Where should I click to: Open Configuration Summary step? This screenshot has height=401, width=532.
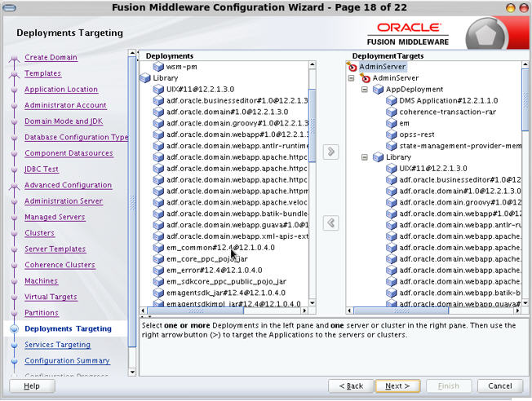67,360
